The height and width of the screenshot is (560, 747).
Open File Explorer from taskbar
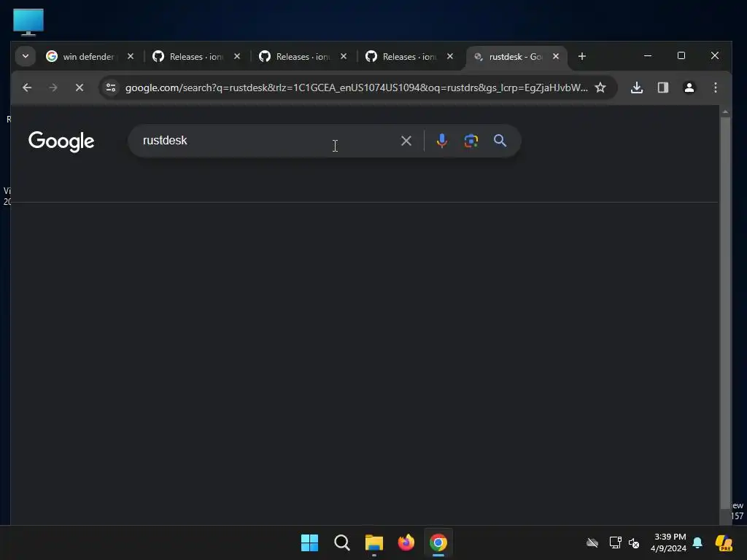374,542
